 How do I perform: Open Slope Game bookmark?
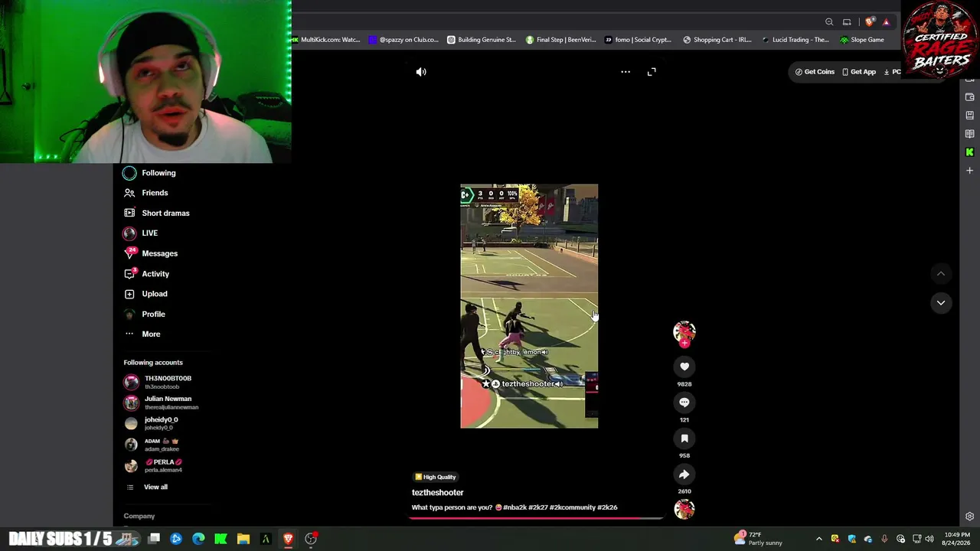pyautogui.click(x=862, y=40)
